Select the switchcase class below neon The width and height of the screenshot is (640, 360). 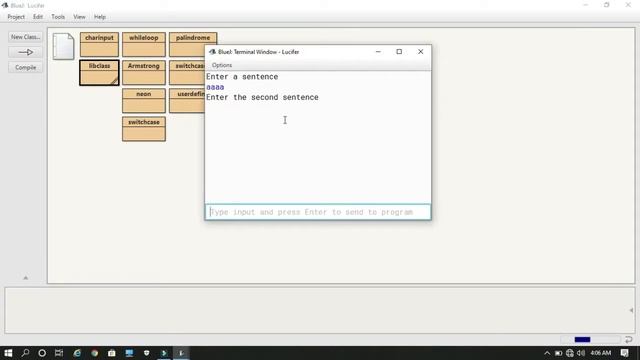(x=144, y=129)
